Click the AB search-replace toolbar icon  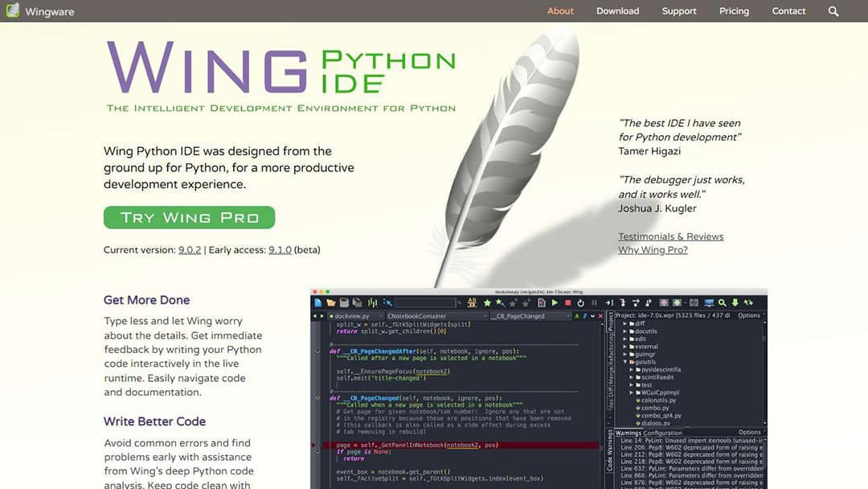point(472,302)
